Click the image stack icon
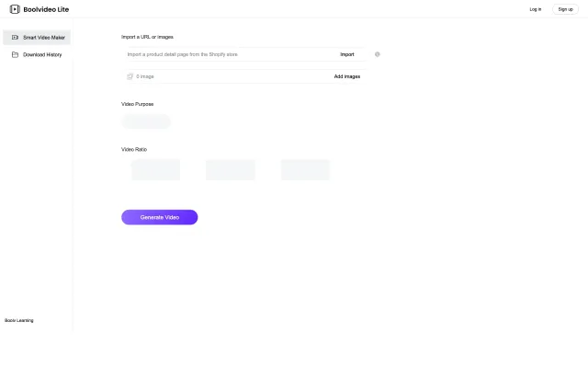The height and width of the screenshot is (368, 588). pyautogui.click(x=130, y=76)
